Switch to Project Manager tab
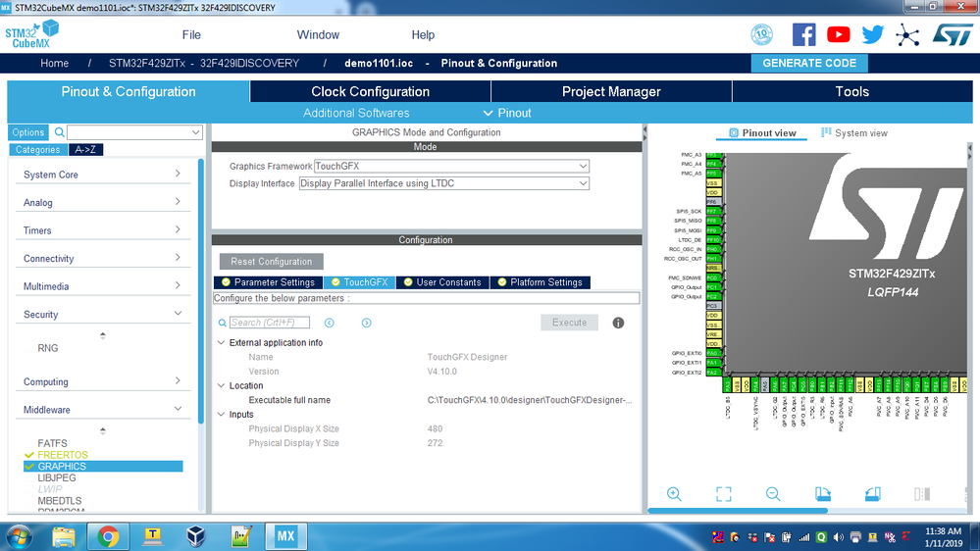980x551 pixels. click(x=611, y=92)
